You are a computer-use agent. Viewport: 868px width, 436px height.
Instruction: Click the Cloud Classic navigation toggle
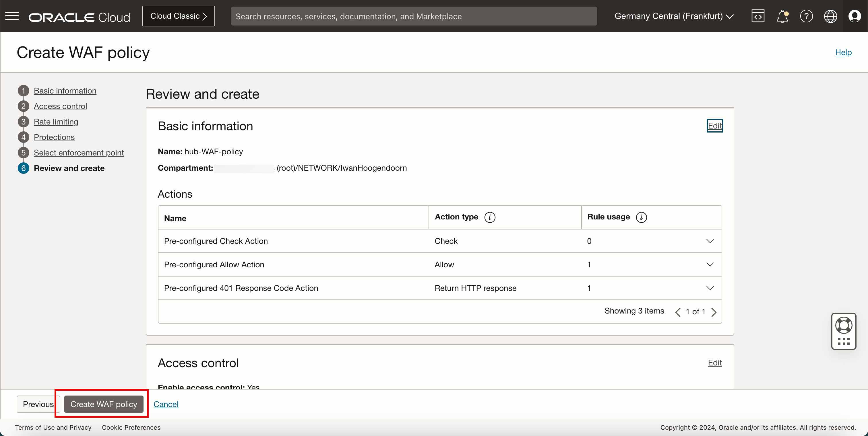point(179,16)
